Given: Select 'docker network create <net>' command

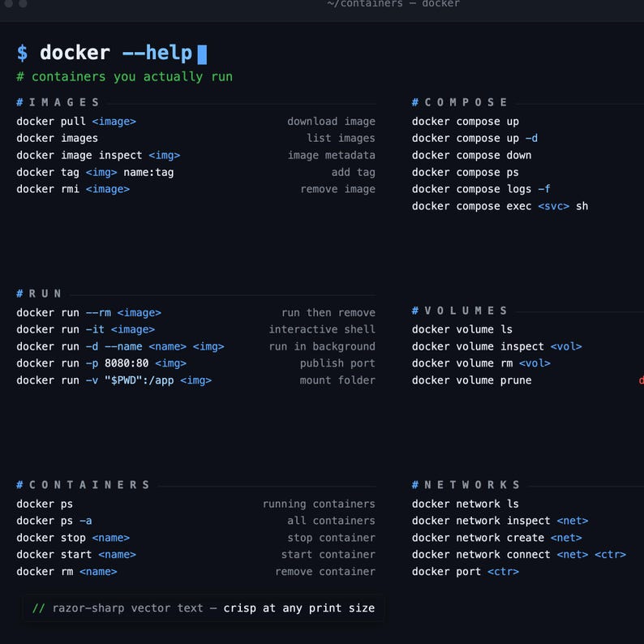Looking at the screenshot, I should (x=497, y=538).
